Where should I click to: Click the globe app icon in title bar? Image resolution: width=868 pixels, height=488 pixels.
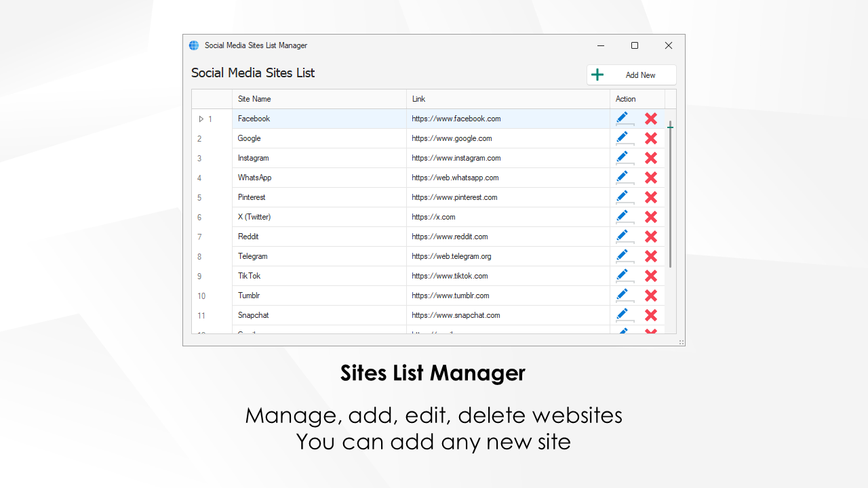(x=194, y=45)
